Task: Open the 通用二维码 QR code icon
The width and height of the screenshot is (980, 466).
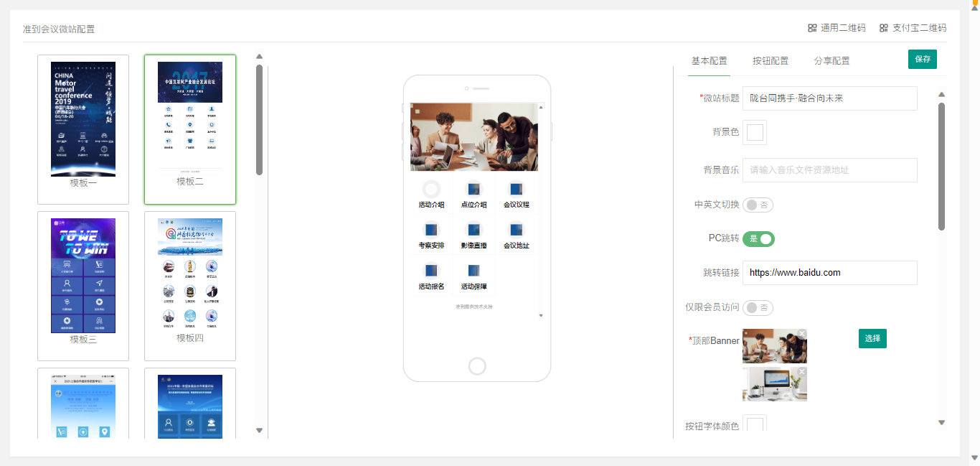Action: [x=812, y=28]
